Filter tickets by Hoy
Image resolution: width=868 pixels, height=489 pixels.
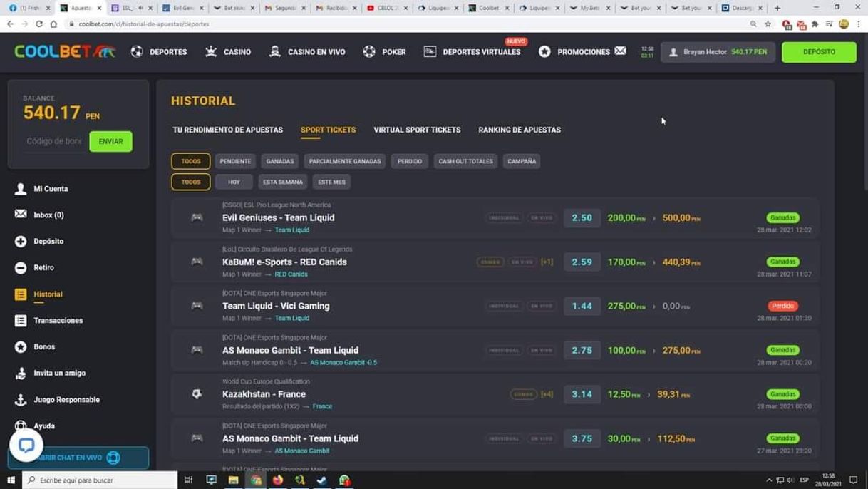[234, 182]
